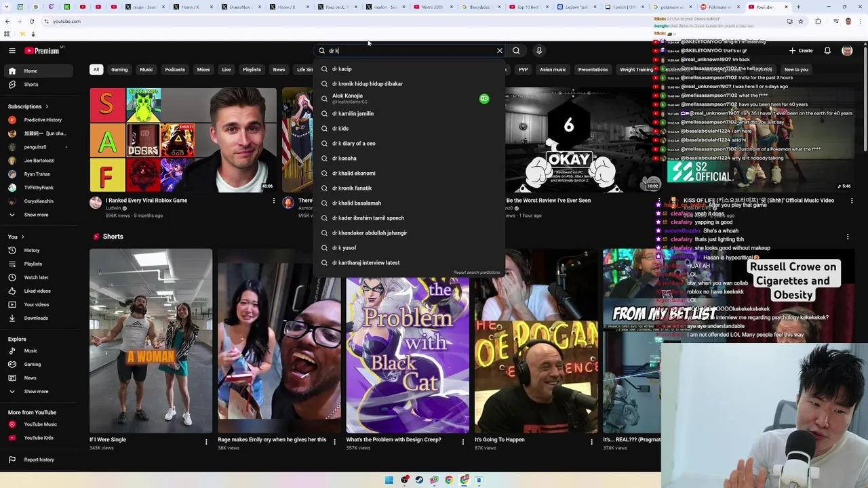
Task: Expand the You section chevron
Action: click(x=22, y=237)
